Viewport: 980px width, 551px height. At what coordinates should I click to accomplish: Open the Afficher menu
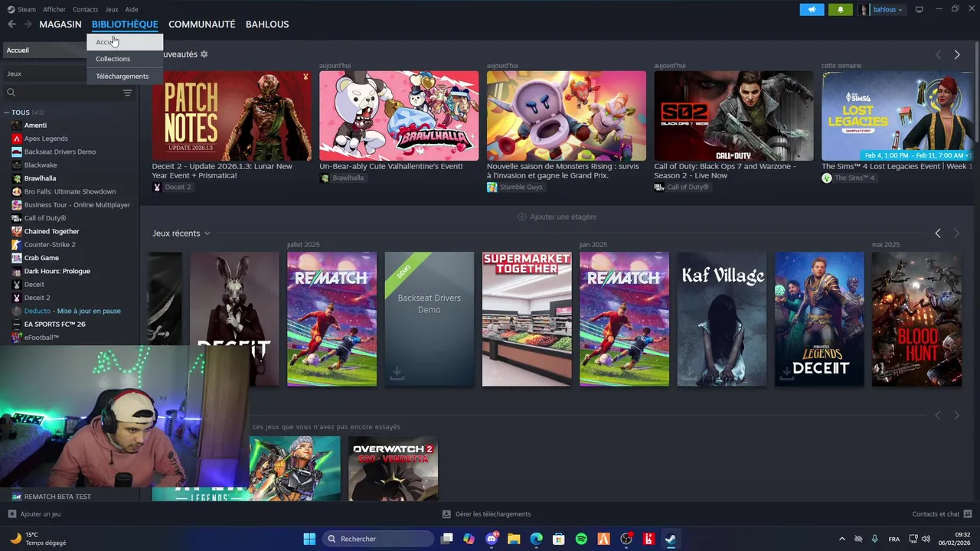54,9
